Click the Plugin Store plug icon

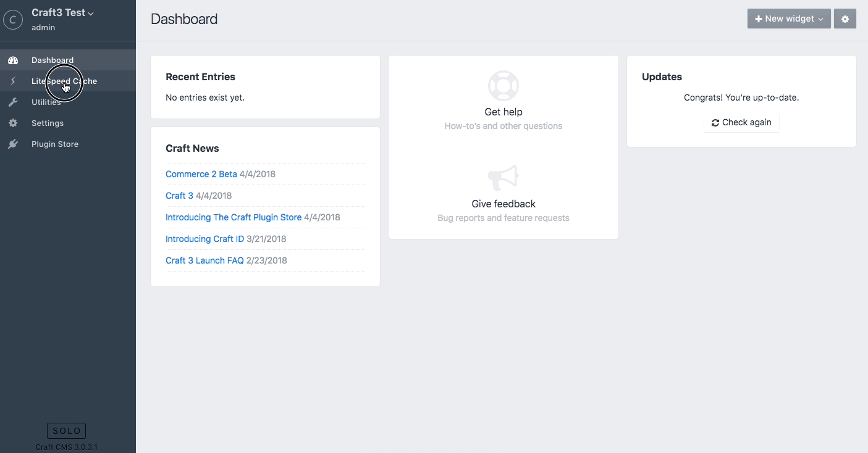(13, 144)
